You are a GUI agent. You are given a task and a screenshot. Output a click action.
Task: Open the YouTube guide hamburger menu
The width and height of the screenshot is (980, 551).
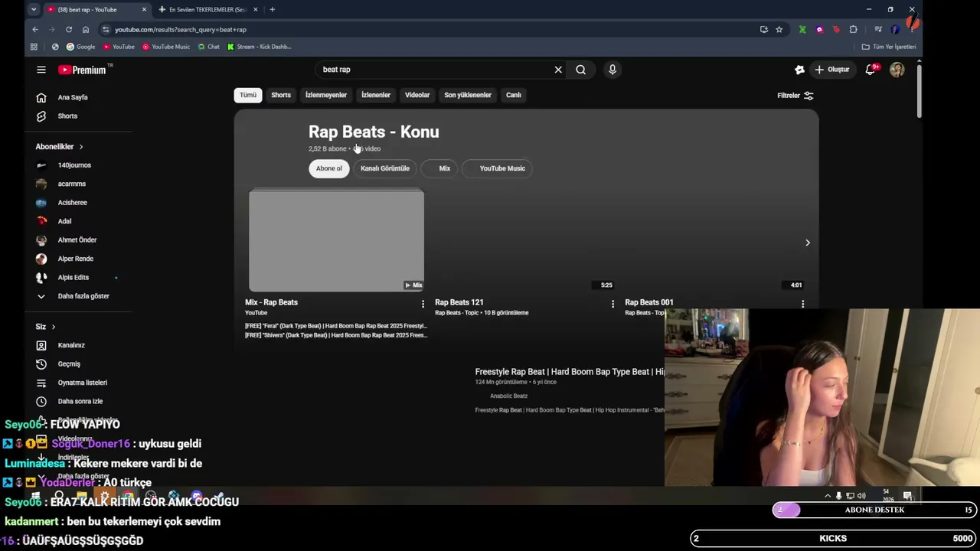(41, 70)
